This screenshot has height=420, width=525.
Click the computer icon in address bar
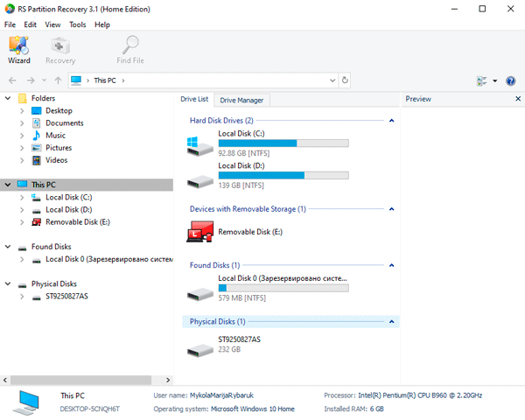tap(76, 80)
